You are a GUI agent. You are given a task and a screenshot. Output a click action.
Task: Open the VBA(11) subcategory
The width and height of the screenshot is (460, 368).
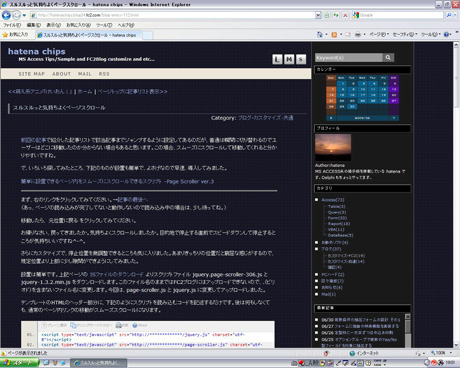[x=336, y=229]
